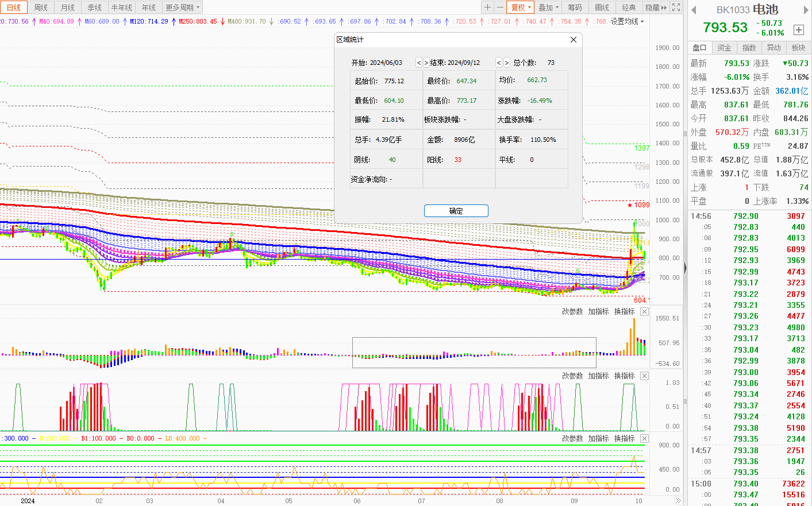Toggle 画线 drawing tools
812x506 pixels.
coord(602,7)
